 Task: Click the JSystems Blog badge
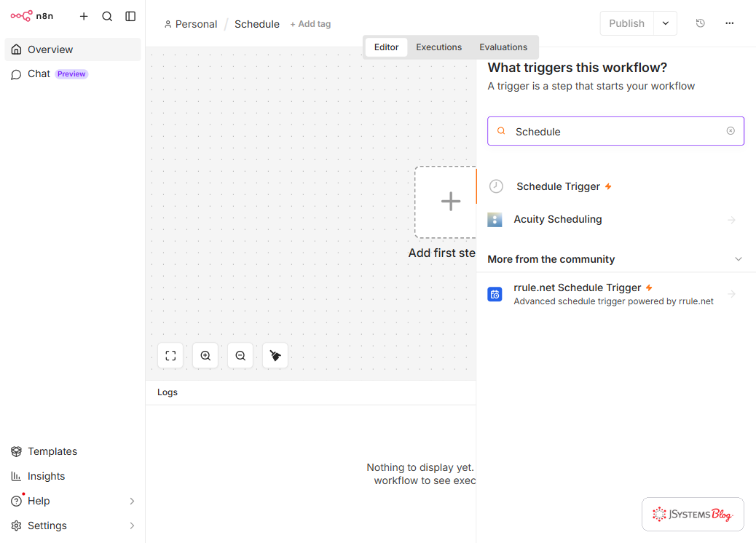[x=693, y=514]
